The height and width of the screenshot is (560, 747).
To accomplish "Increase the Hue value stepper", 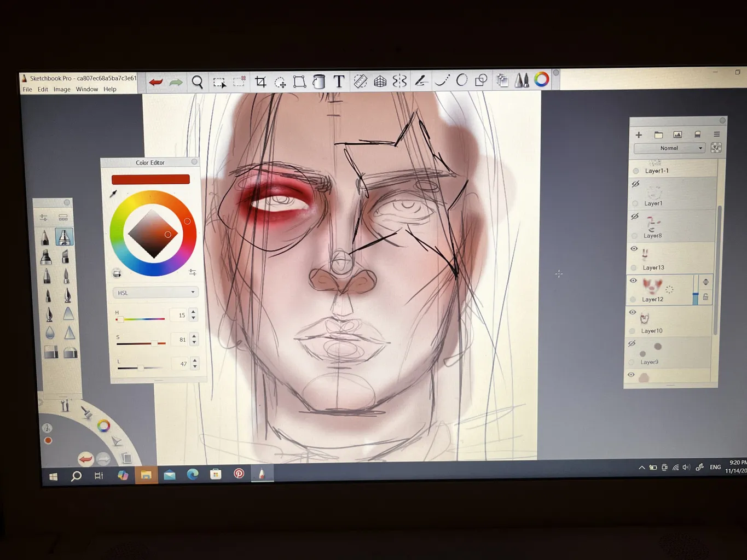I will pyautogui.click(x=193, y=312).
